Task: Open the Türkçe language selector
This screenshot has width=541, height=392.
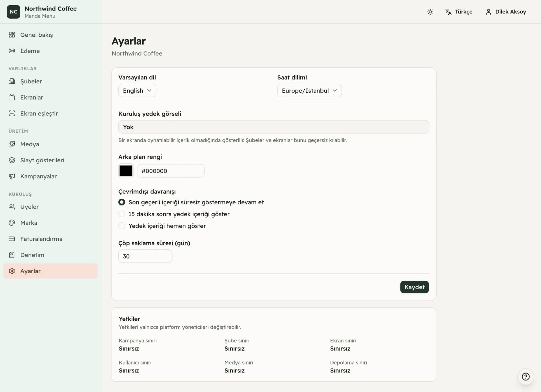Action: tap(459, 12)
